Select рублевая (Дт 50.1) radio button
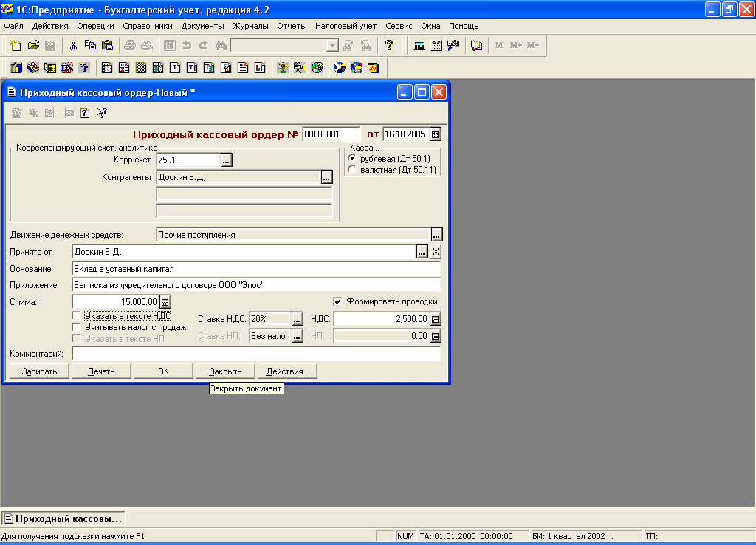The height and width of the screenshot is (545, 756). 352,159
